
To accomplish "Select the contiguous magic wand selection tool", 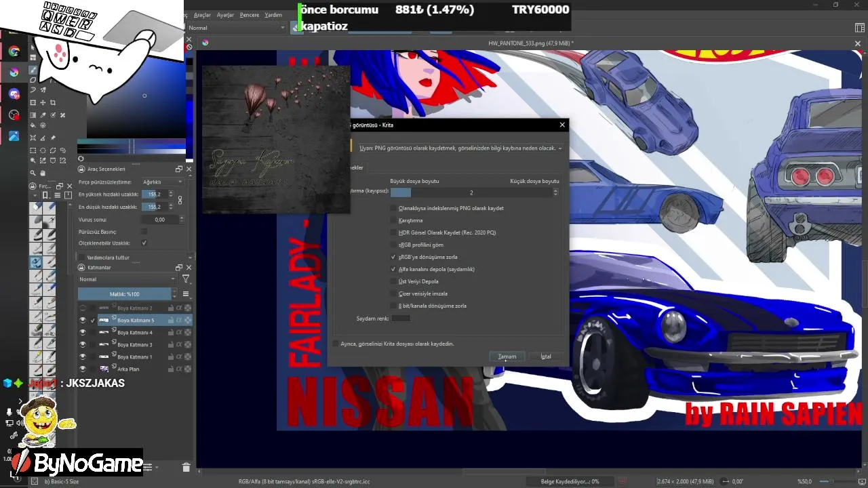I will [33, 161].
